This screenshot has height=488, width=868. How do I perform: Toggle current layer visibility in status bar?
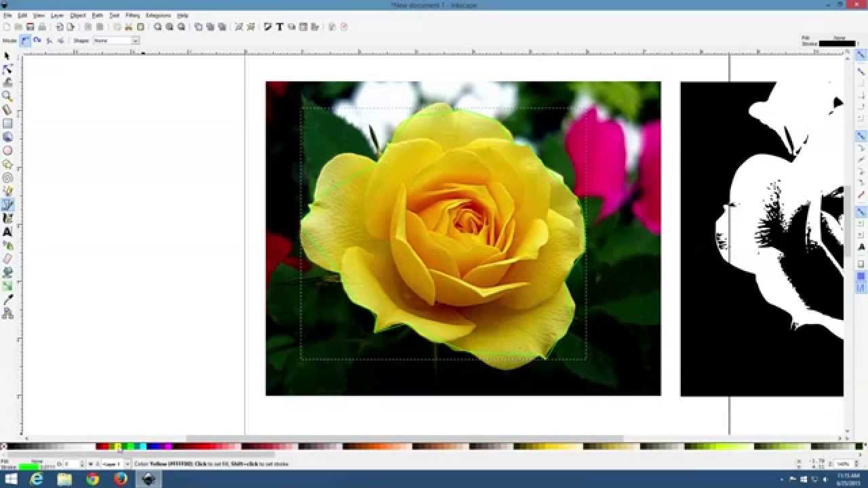click(91, 464)
